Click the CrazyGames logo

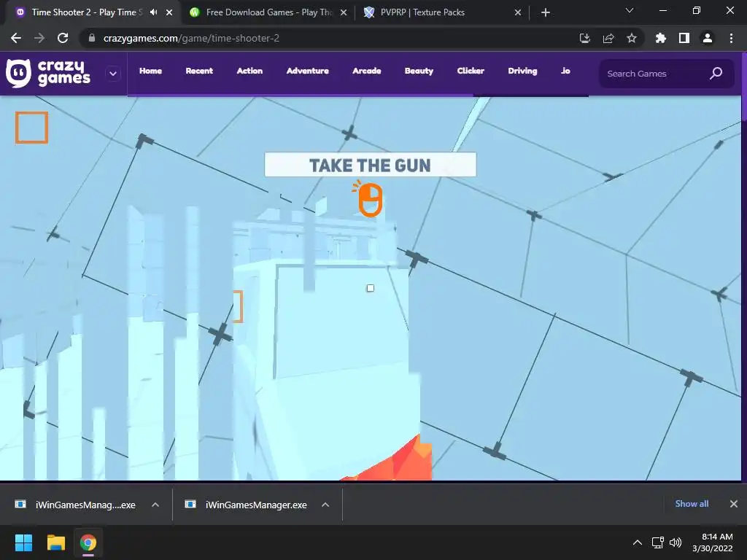[47, 74]
